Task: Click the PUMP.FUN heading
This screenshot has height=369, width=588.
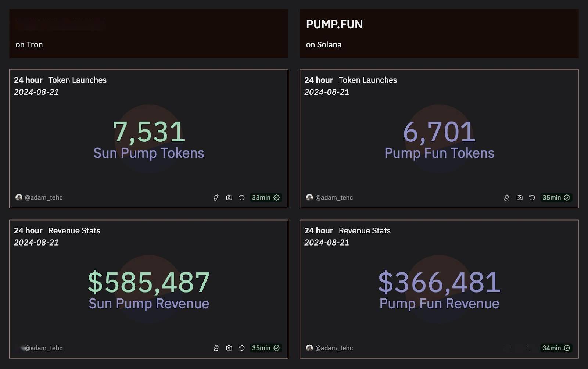Action: (334, 24)
